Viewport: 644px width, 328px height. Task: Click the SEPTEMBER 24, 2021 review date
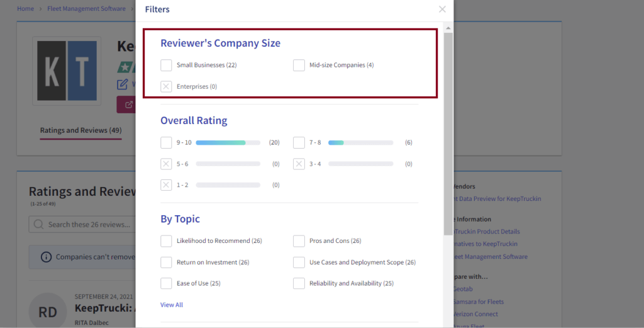click(x=104, y=297)
